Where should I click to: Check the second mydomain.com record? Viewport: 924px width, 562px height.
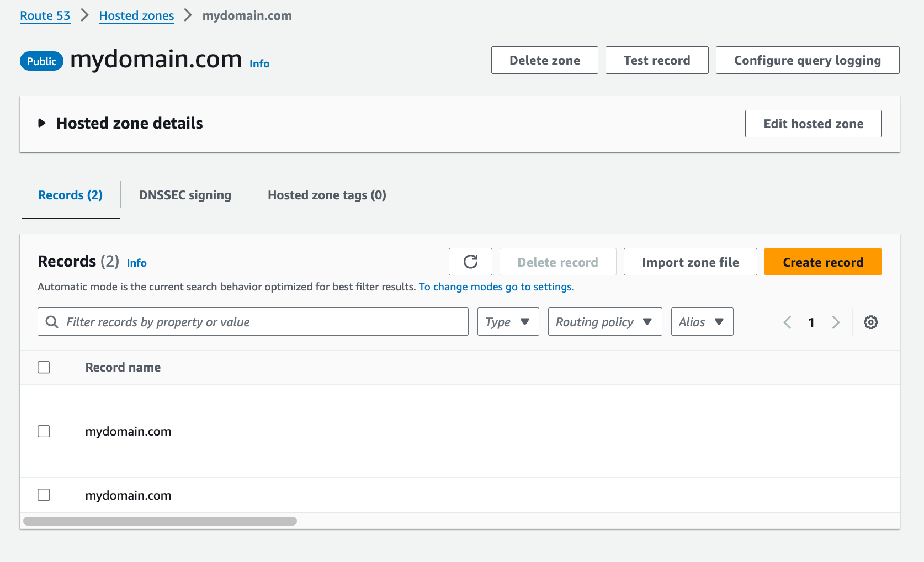[44, 495]
